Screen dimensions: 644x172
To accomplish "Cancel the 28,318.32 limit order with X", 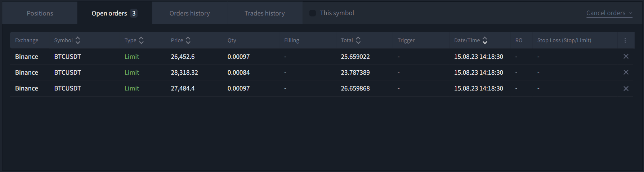I will pyautogui.click(x=626, y=72).
